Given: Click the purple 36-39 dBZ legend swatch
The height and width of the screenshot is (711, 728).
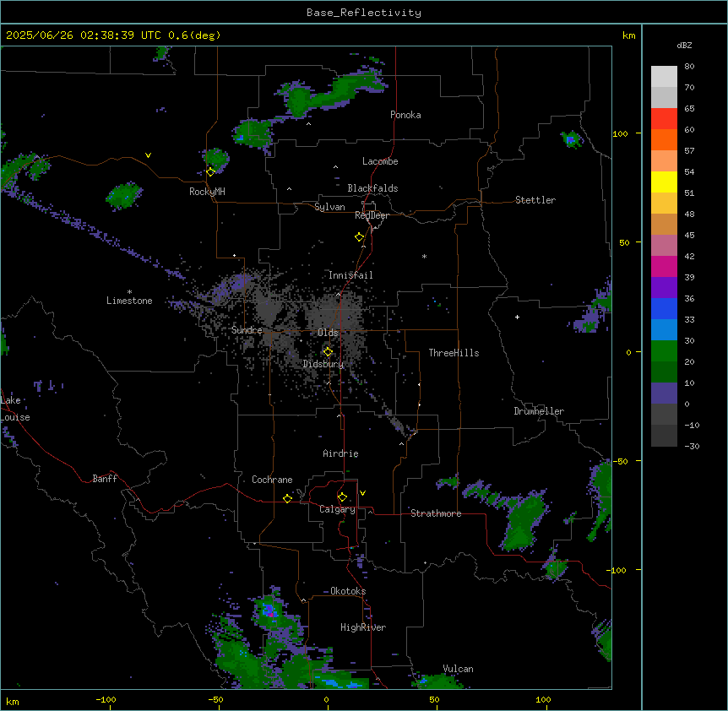Looking at the screenshot, I should [664, 288].
